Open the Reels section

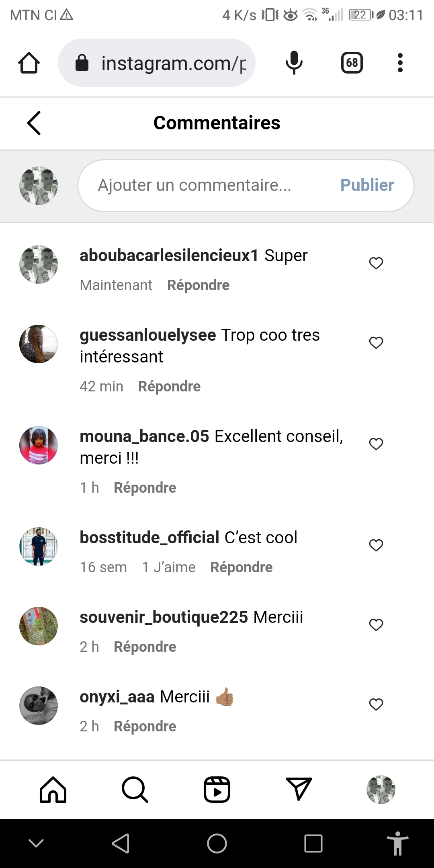point(217,790)
